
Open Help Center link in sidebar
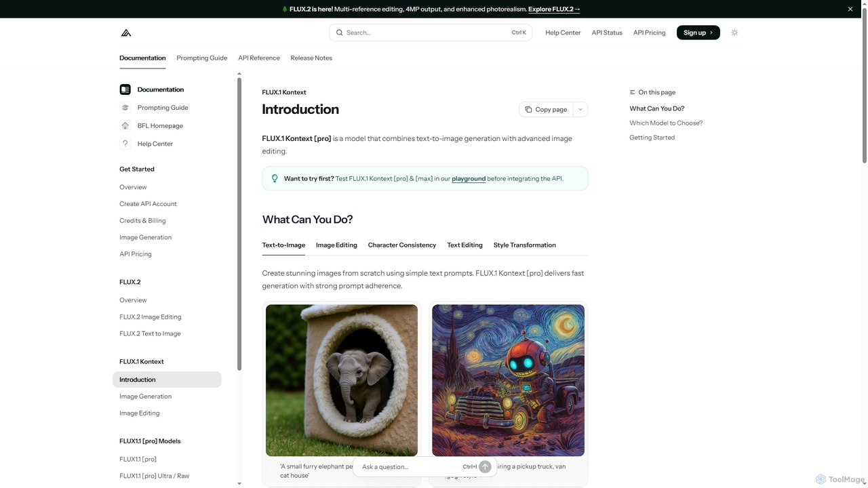click(155, 144)
